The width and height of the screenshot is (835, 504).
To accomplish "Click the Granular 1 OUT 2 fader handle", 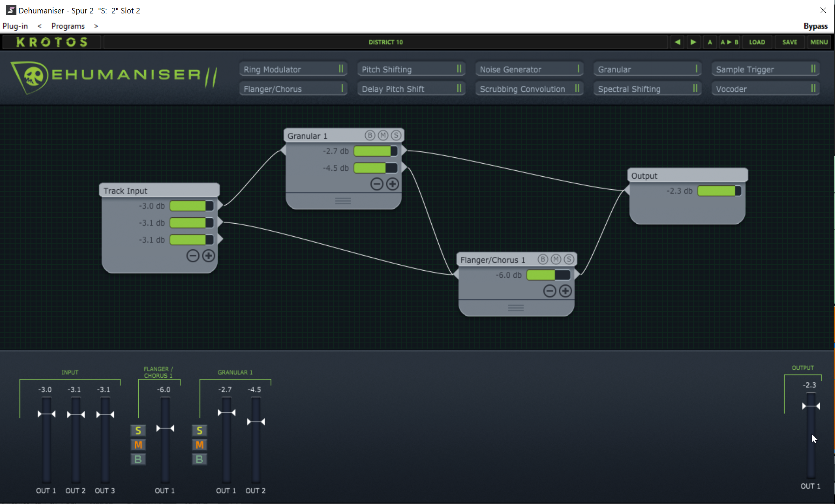I will [x=256, y=422].
